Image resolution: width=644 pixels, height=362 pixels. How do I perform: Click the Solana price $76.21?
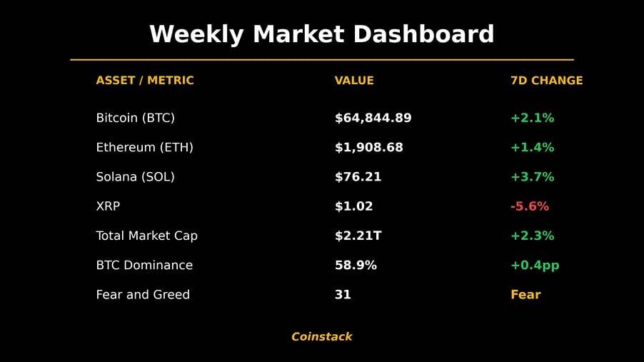(x=358, y=176)
